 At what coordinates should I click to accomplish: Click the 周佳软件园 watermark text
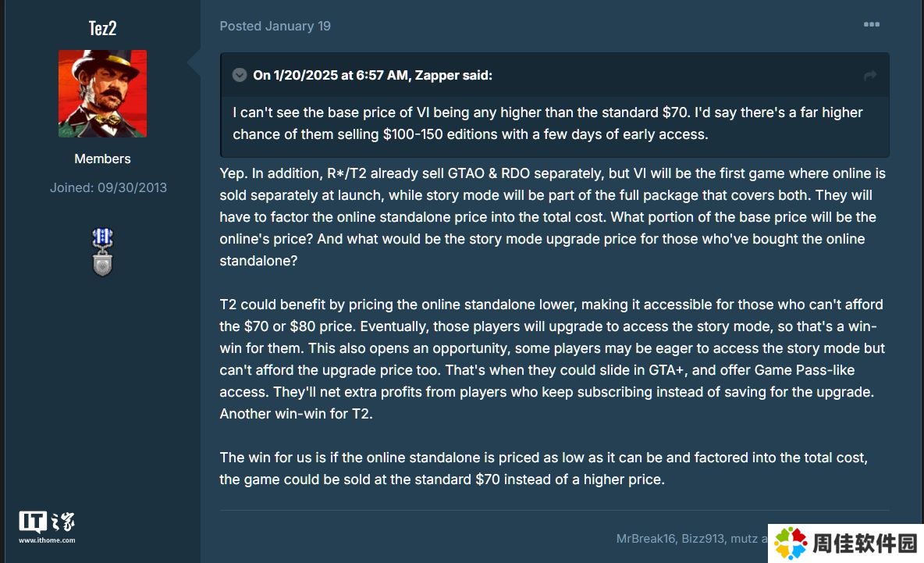tap(865, 543)
